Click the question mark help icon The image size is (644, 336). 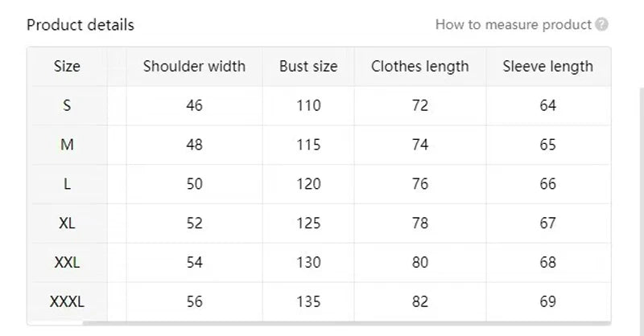coord(601,25)
